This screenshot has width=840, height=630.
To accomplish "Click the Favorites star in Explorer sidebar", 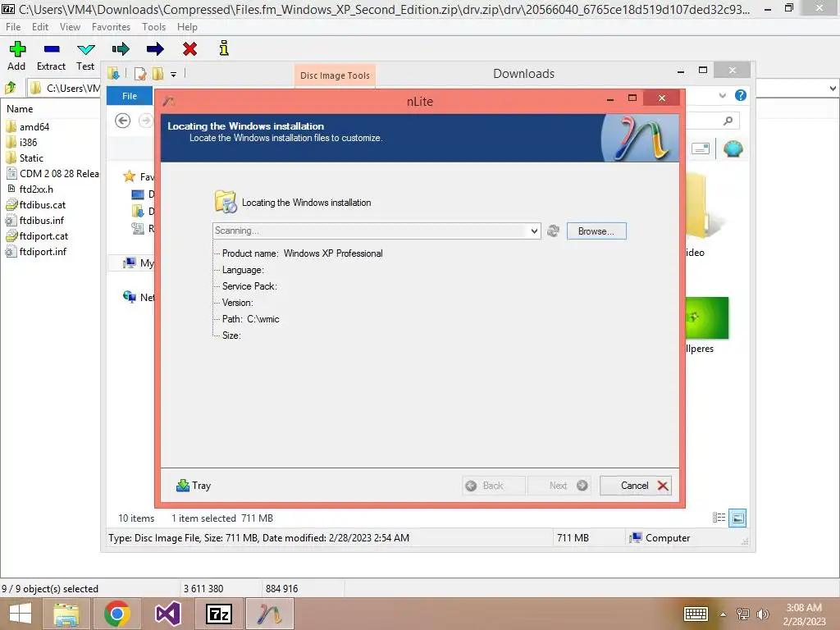I will (x=129, y=176).
